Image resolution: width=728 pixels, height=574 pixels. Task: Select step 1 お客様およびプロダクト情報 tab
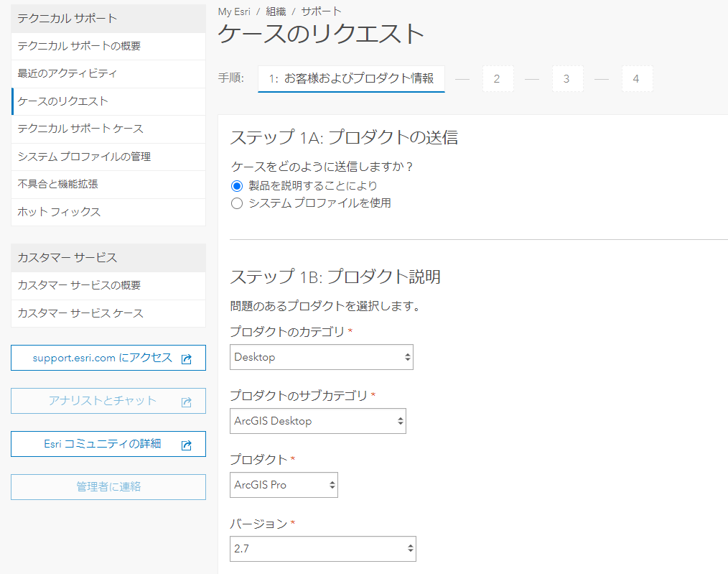pos(352,78)
